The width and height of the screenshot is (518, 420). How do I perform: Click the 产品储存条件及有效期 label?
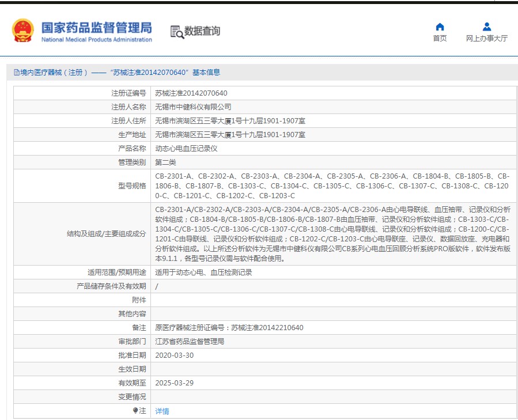(111, 286)
